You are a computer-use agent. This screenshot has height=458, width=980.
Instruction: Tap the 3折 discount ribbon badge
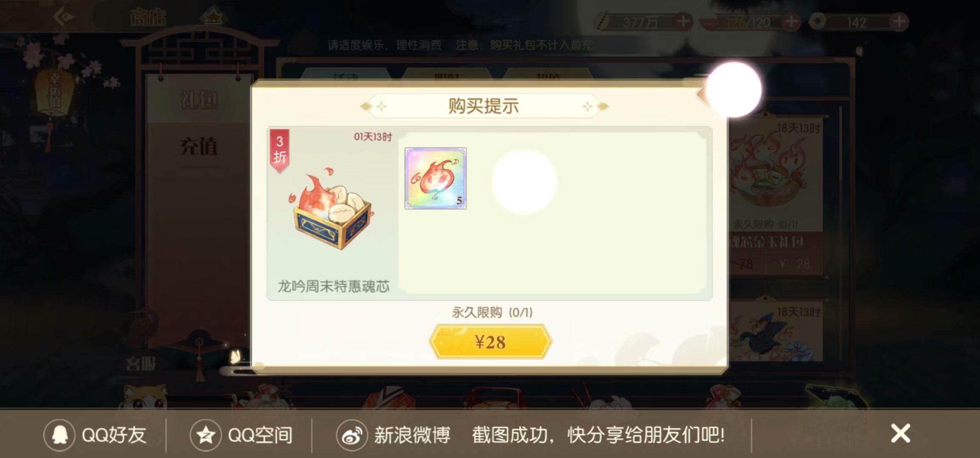point(280,150)
